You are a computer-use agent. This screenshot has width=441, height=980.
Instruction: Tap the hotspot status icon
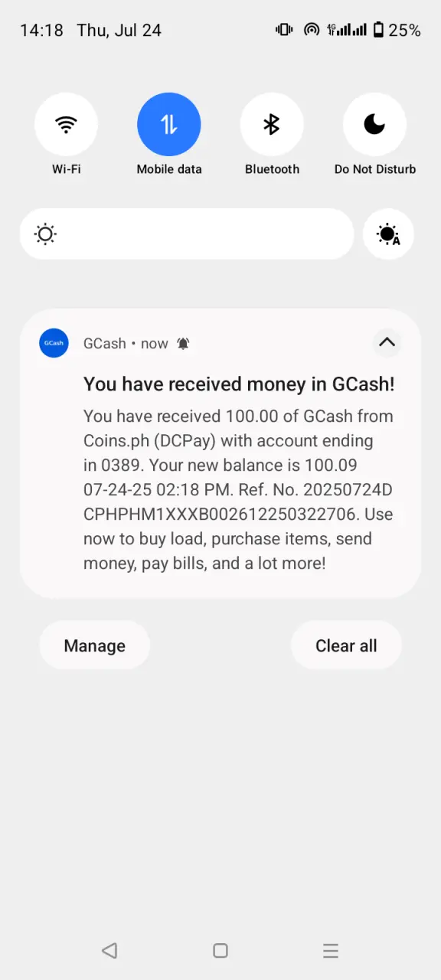pyautogui.click(x=311, y=30)
